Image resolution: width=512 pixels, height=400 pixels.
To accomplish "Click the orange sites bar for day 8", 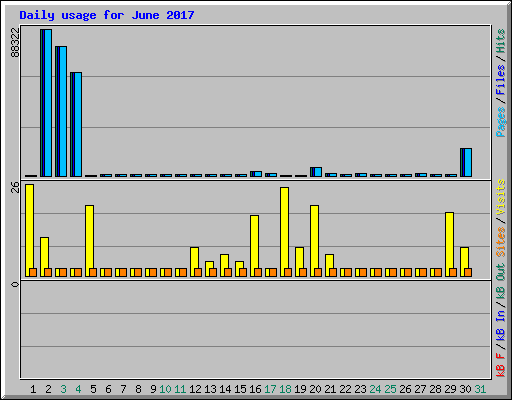I will click(x=138, y=272).
